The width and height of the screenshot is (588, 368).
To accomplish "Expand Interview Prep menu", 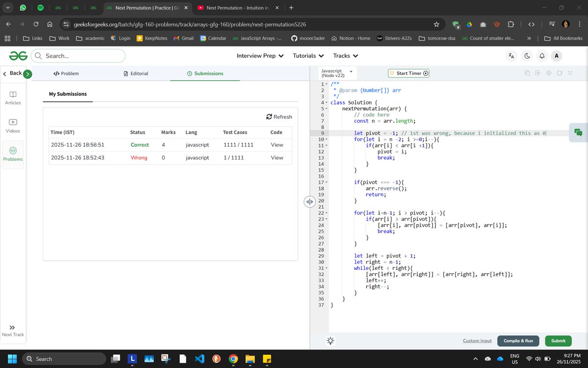I will click(260, 56).
